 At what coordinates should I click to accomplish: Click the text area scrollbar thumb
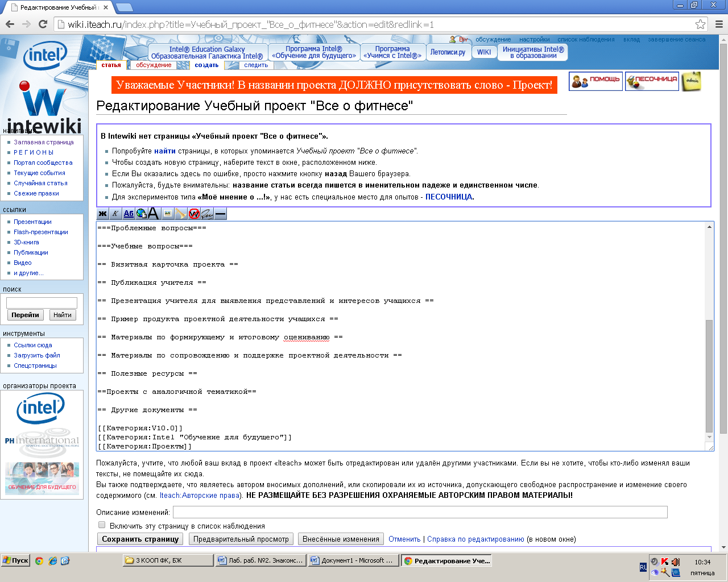[x=709, y=376]
